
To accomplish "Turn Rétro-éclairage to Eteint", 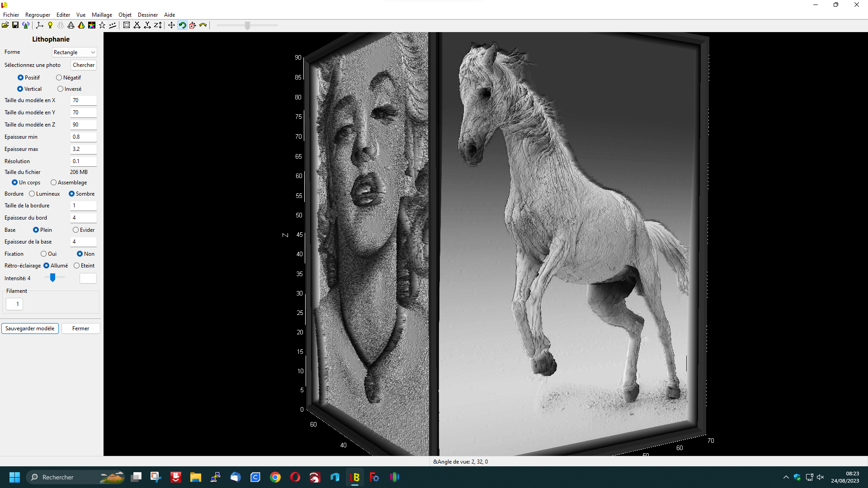I will pos(84,266).
